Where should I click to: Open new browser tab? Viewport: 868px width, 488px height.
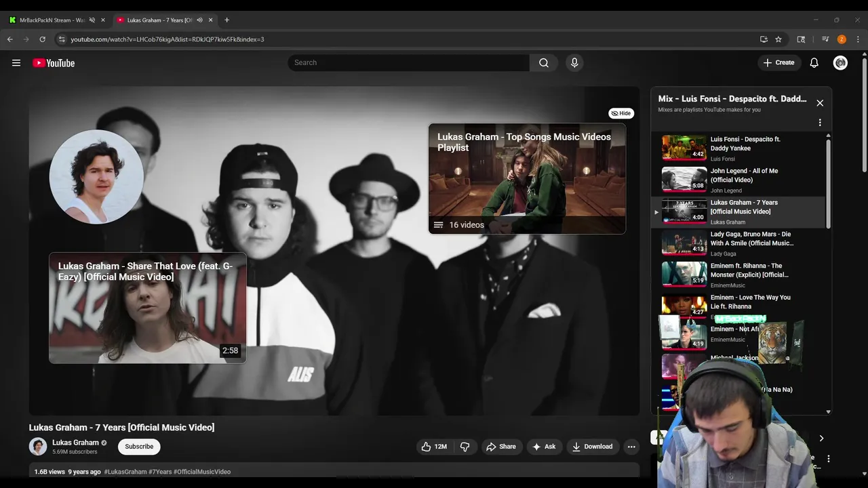[226, 20]
